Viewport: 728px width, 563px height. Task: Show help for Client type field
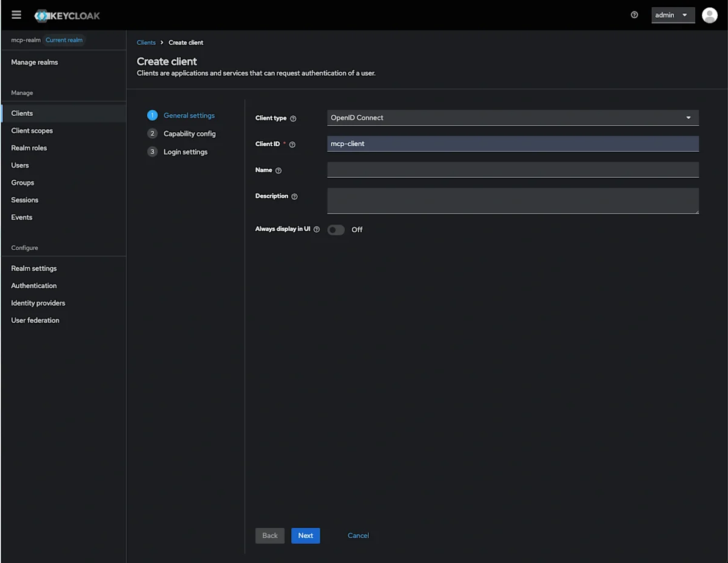coord(293,118)
